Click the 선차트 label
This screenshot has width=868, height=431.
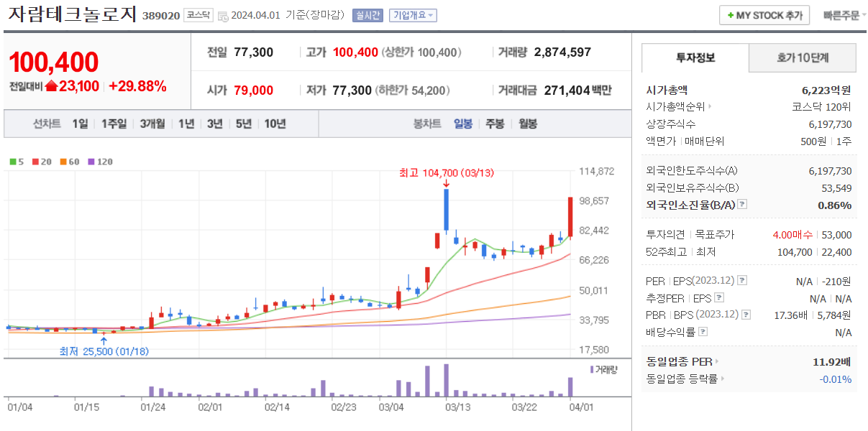click(47, 124)
